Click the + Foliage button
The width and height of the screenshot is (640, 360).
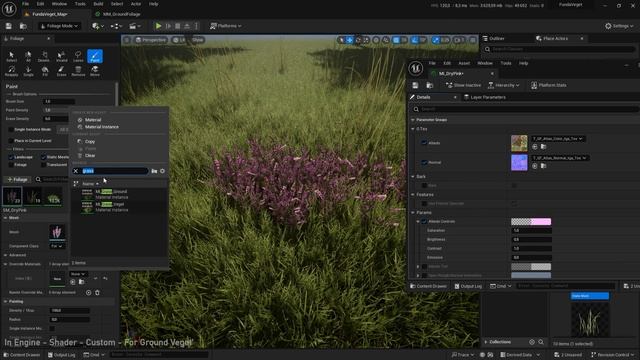pyautogui.click(x=18, y=180)
